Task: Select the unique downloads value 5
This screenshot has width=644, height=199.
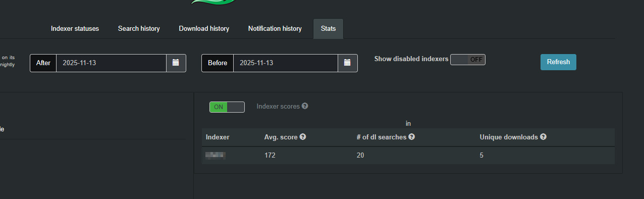Action: click(x=481, y=156)
